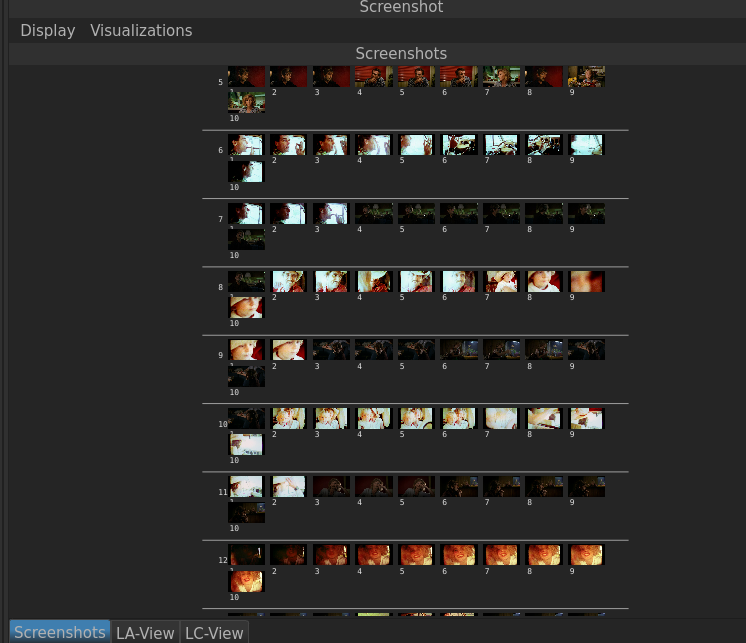746x643 pixels.
Task: Select screenshot 6 in segment 9
Action: point(459,350)
